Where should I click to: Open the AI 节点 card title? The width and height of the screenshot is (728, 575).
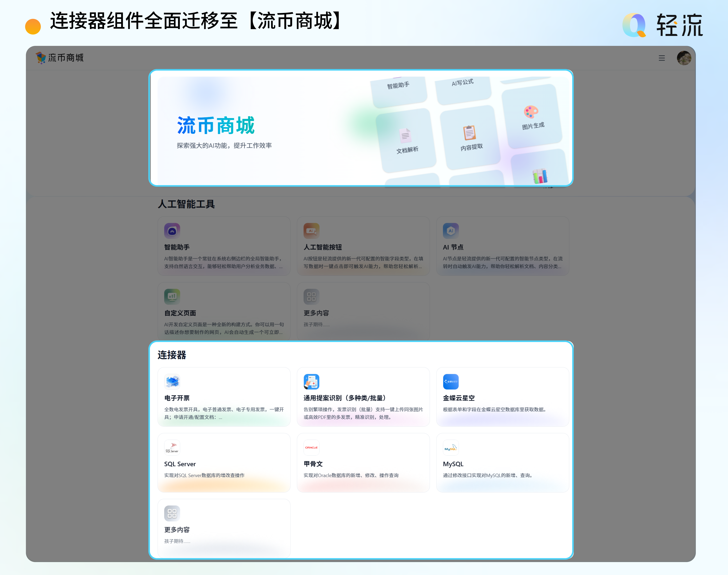[453, 247]
